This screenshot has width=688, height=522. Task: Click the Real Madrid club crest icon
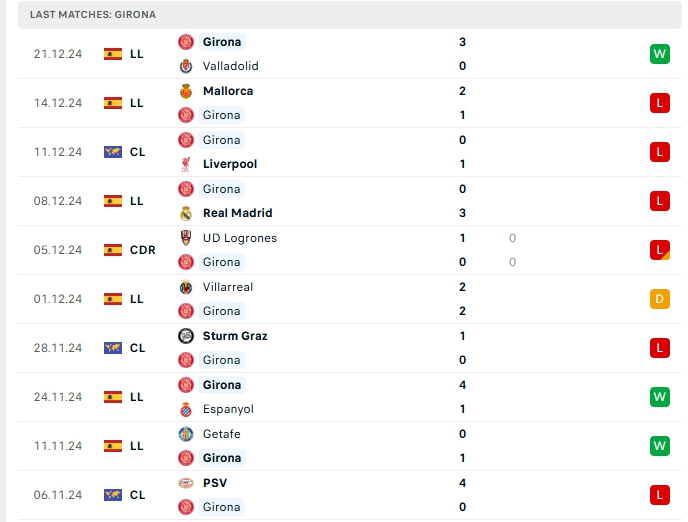[x=185, y=213]
